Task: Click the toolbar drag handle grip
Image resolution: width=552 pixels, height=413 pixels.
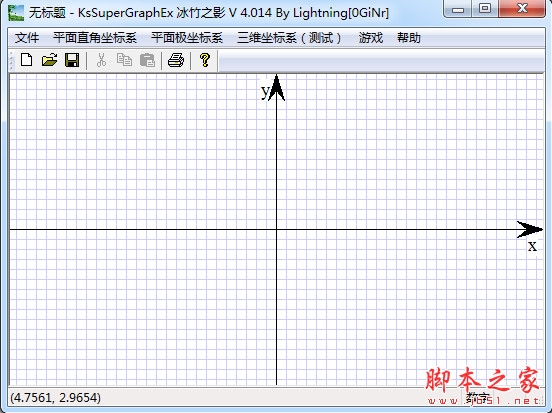Action: [11, 61]
